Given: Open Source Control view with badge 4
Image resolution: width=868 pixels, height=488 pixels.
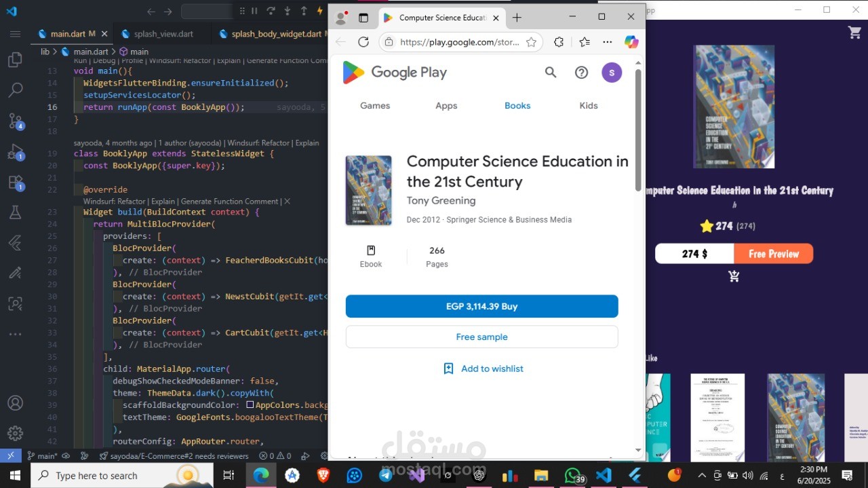Looking at the screenshot, I should click(15, 121).
